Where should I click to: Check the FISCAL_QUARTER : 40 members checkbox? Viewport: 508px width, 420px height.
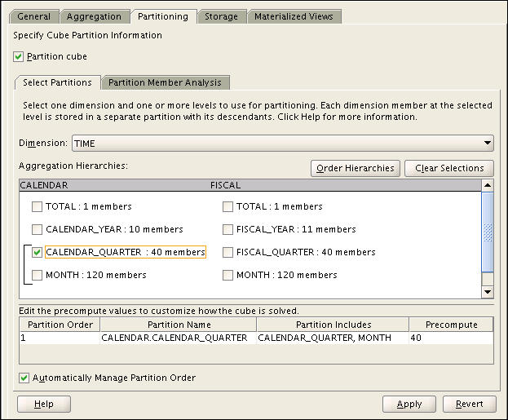coord(227,253)
